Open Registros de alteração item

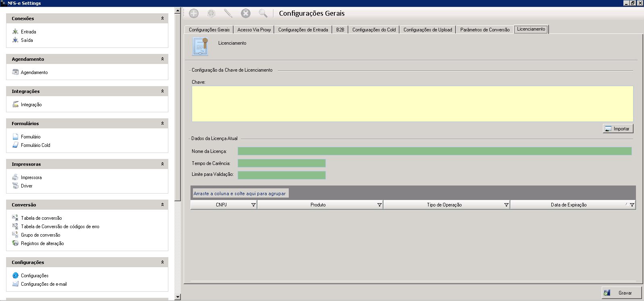[42, 243]
